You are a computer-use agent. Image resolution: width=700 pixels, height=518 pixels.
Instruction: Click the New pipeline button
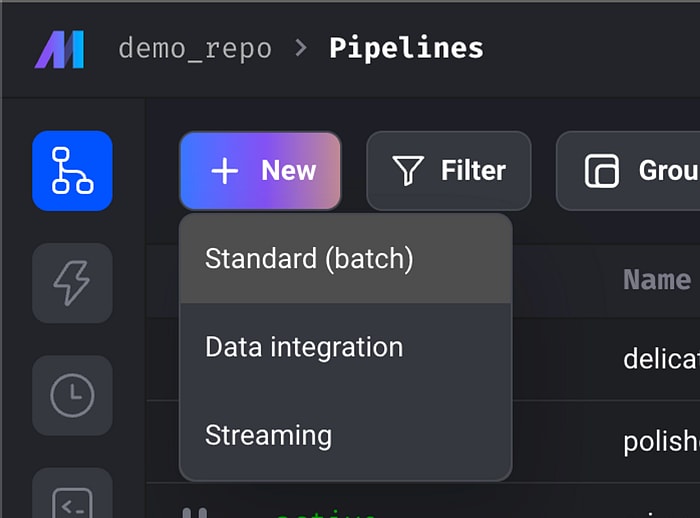click(260, 171)
